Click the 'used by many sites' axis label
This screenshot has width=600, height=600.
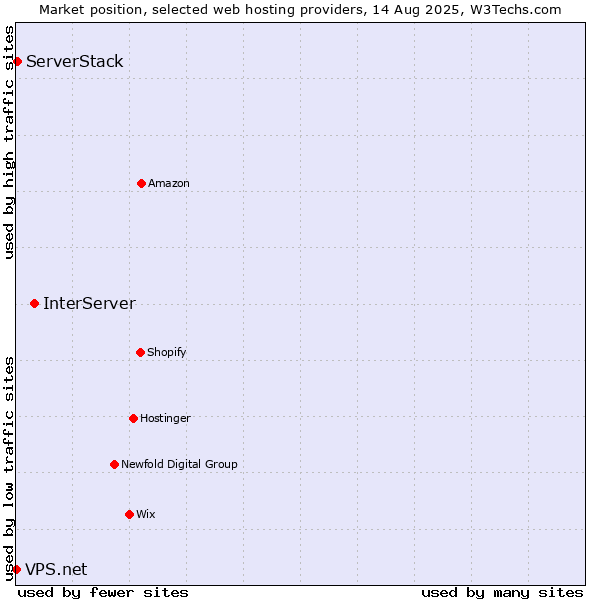coord(502,593)
